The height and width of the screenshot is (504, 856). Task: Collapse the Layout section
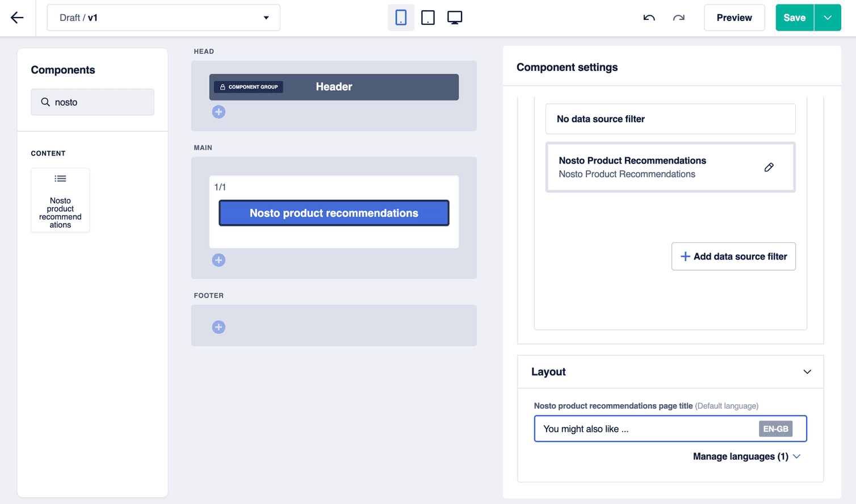coord(807,372)
